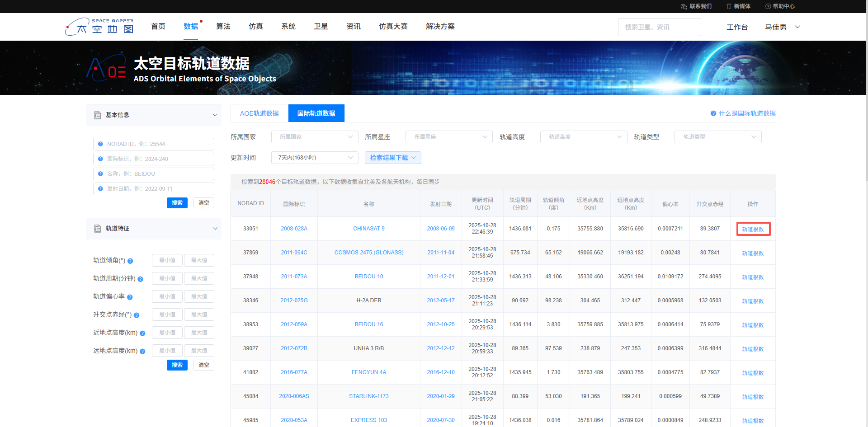Open the 所属国家 country dropdown
The width and height of the screenshot is (868, 427).
[314, 136]
